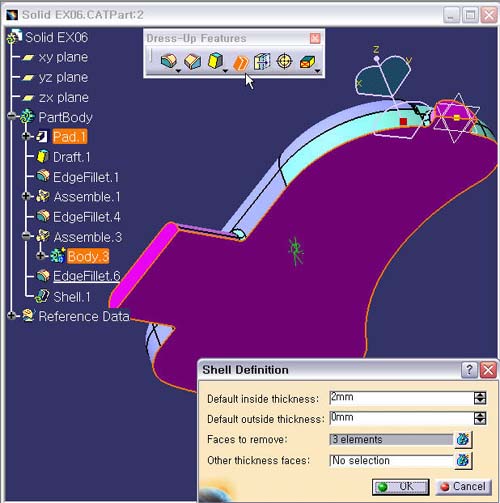Collapse the PartBody tree node
The image size is (500, 503).
12,116
